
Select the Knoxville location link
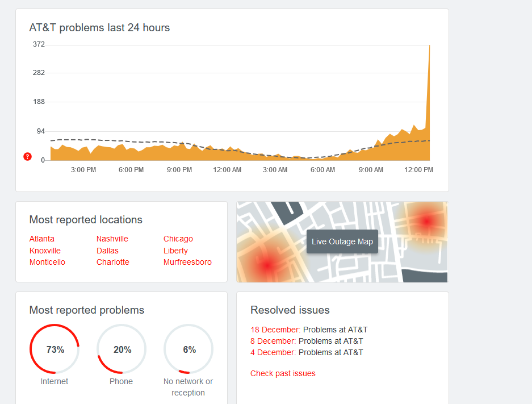[45, 251]
